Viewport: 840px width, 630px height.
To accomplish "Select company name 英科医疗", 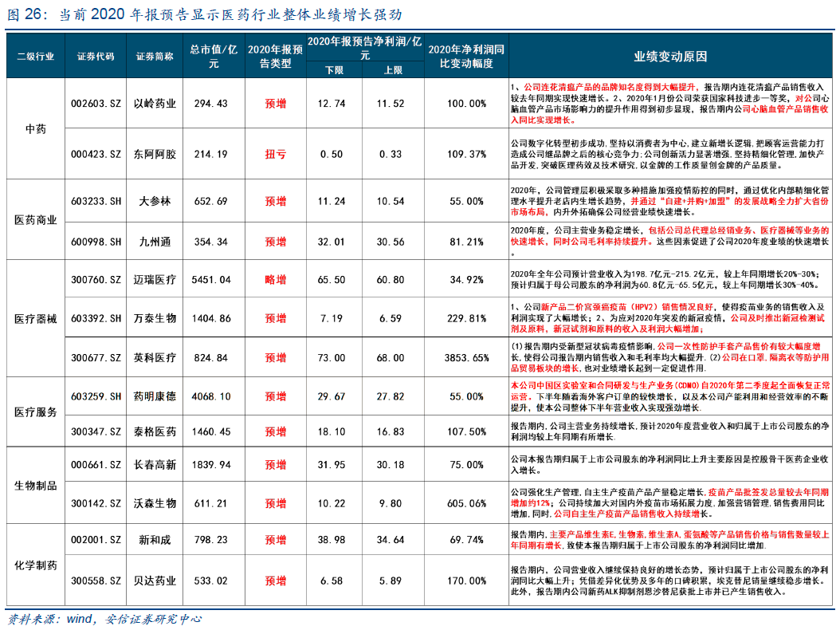I will coord(155,357).
